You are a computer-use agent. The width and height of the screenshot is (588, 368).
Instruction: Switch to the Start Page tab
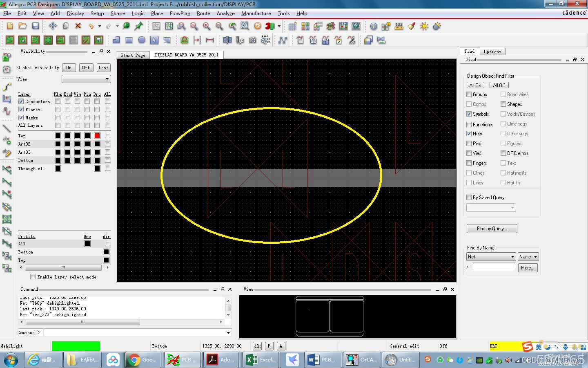[133, 55]
